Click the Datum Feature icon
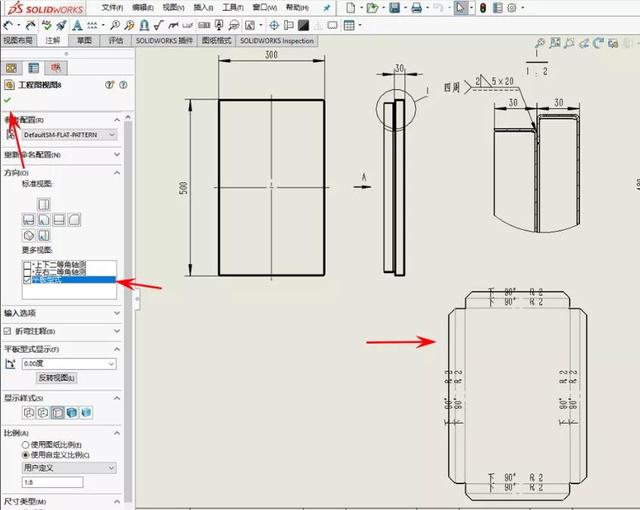This screenshot has width=640, height=510. [219, 25]
